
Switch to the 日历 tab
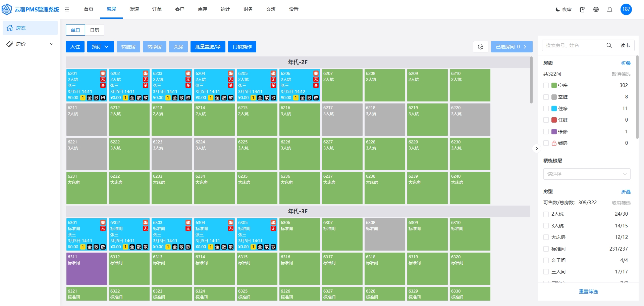[95, 30]
